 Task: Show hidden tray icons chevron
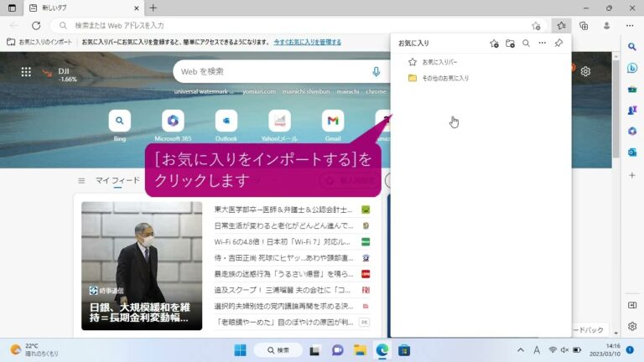click(x=521, y=350)
